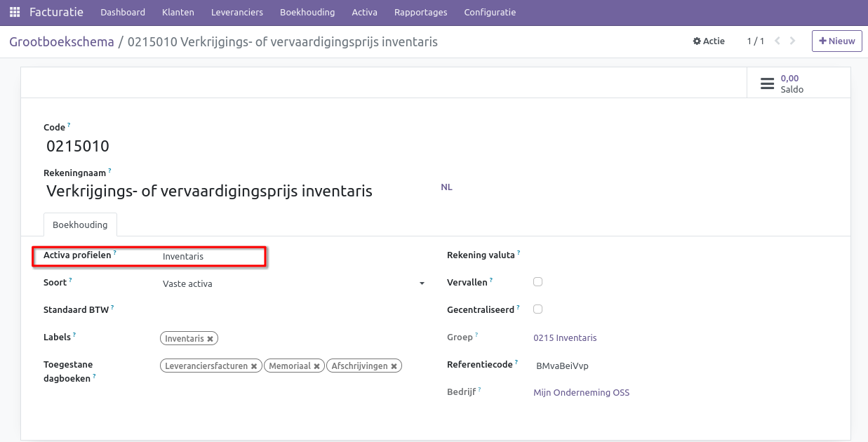The height and width of the screenshot is (442, 868).
Task: Open the Rapportages menu
Action: 420,12
